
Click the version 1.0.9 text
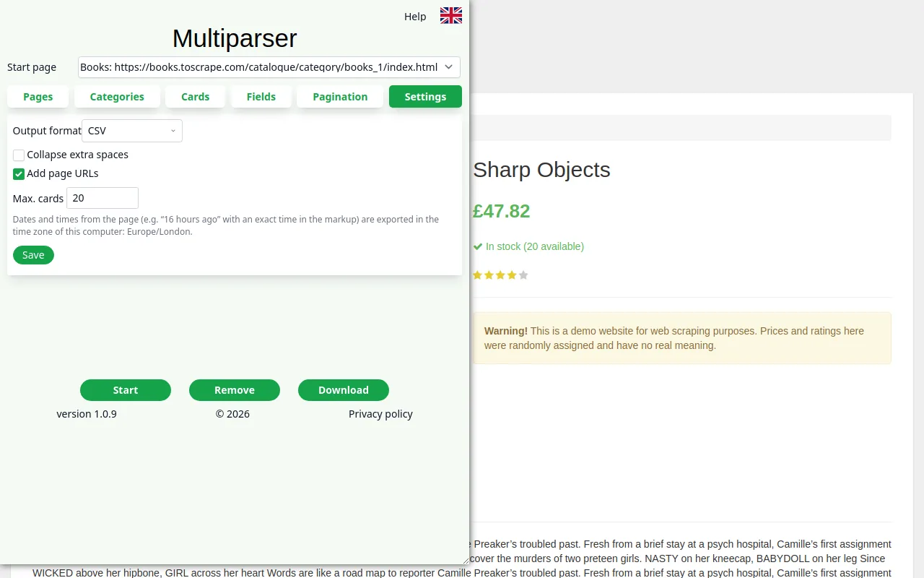(87, 414)
